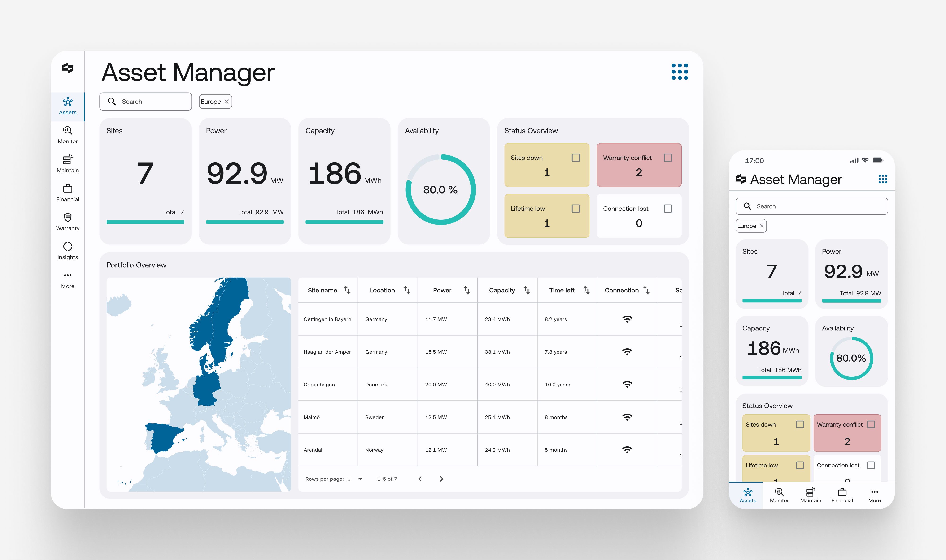Go to the next table page
The width and height of the screenshot is (946, 560).
pyautogui.click(x=441, y=479)
